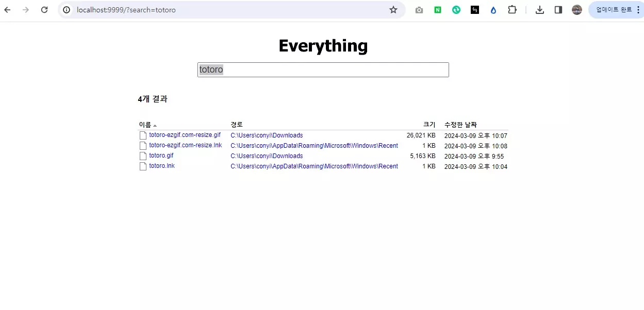Open Recent path of totoro.lnk
Screen dimensions: 644x310
coord(314,166)
